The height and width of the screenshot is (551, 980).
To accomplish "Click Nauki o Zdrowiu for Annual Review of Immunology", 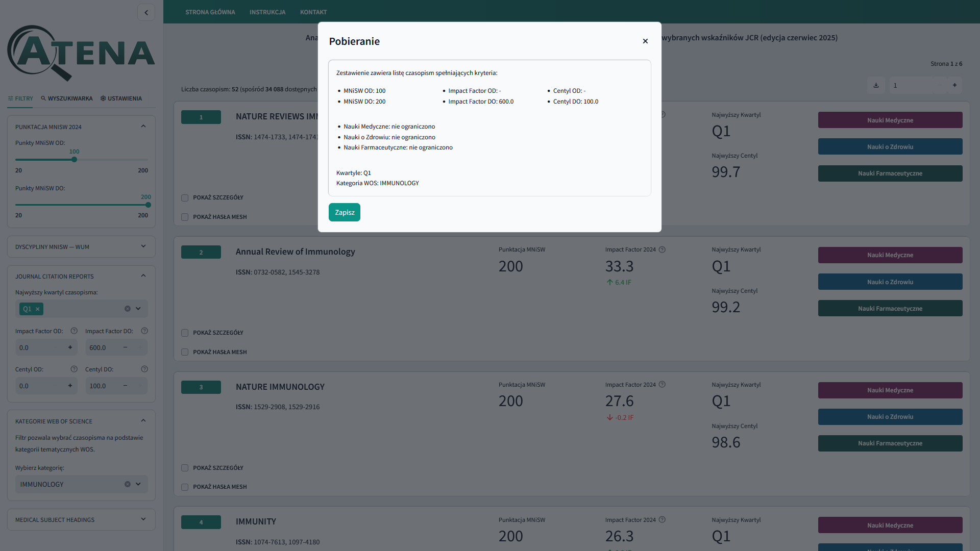I will tap(890, 282).
